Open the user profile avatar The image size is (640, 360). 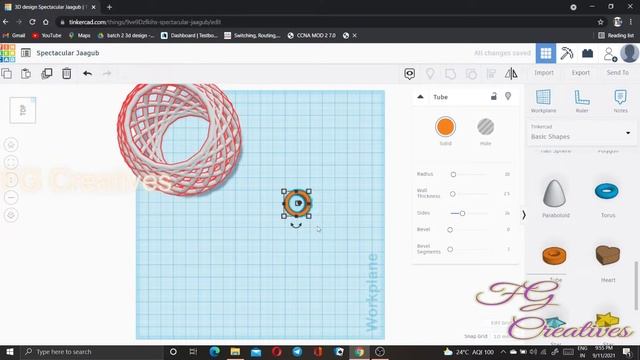pyautogui.click(x=629, y=53)
